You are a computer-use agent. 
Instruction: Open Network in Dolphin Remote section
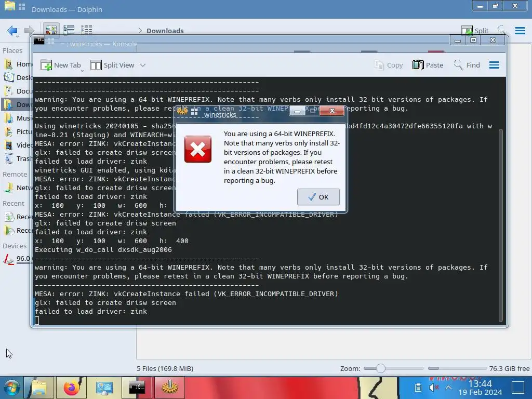tap(17, 188)
